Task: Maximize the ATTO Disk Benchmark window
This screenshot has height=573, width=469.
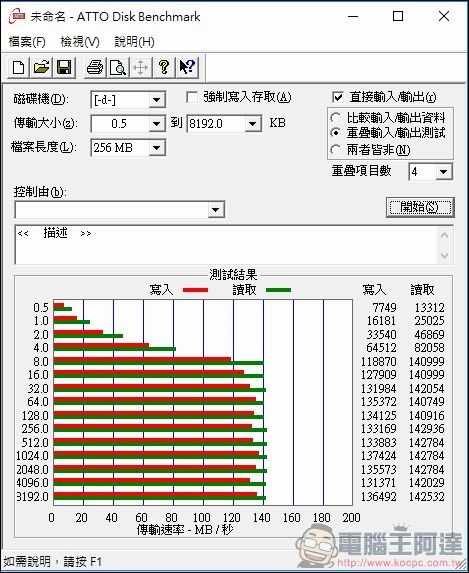Action: point(398,16)
